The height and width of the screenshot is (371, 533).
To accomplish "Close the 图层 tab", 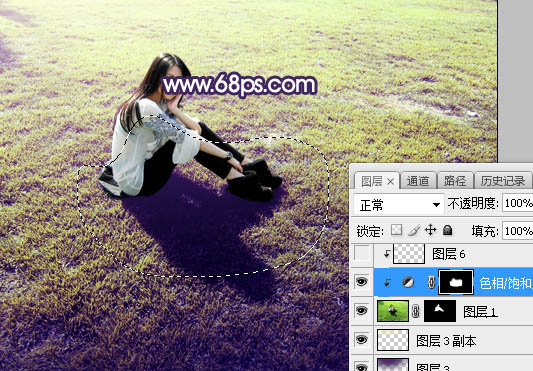I will click(391, 182).
